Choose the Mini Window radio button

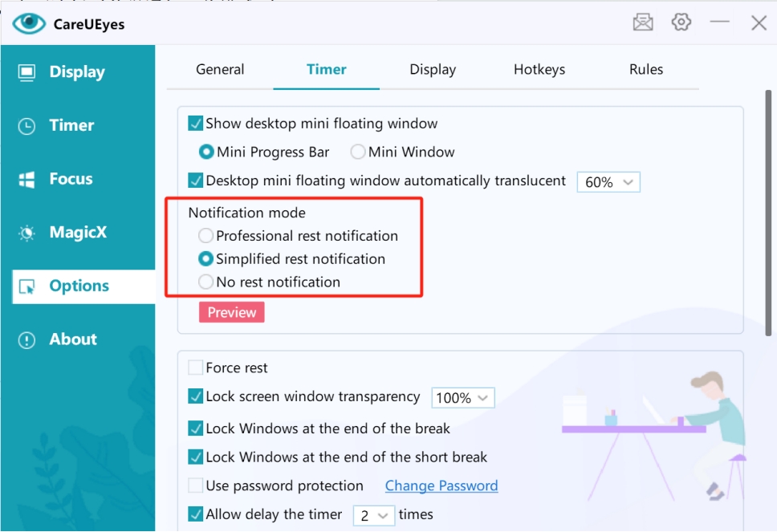[358, 152]
